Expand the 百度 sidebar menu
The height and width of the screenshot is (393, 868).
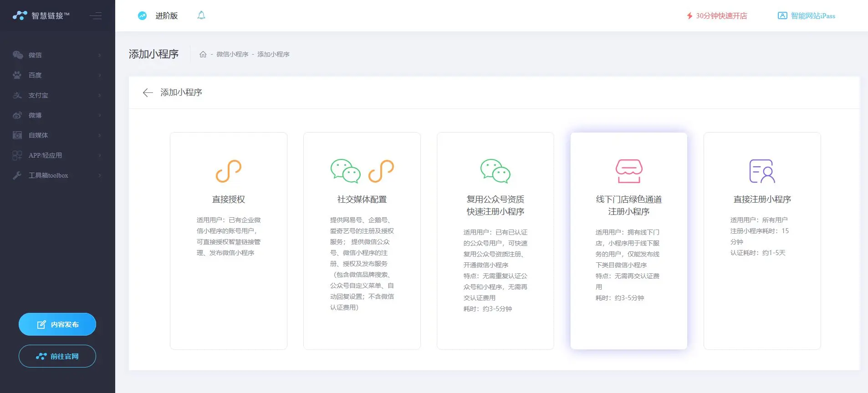coord(57,75)
